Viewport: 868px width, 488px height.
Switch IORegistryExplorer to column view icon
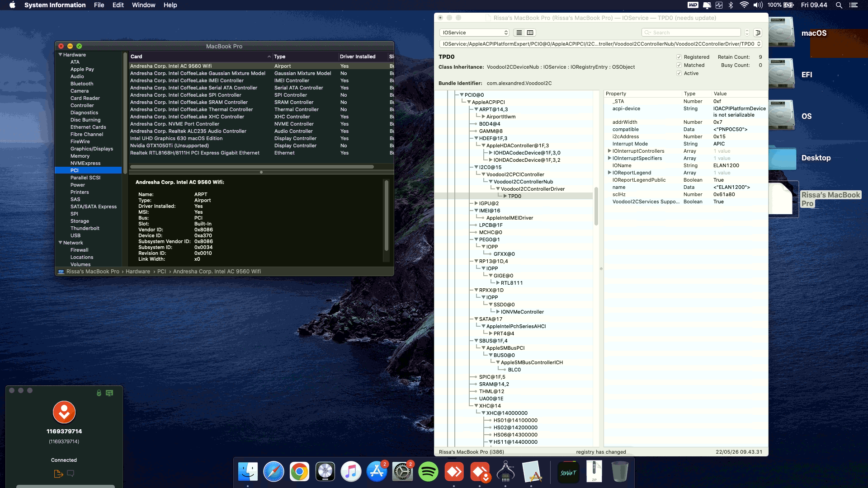[530, 33]
